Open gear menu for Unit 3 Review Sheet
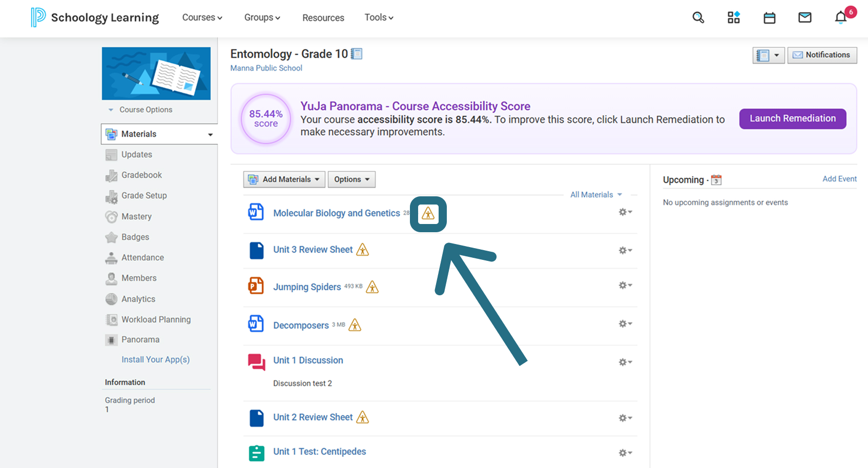Viewport: 868px width, 468px height. [625, 250]
